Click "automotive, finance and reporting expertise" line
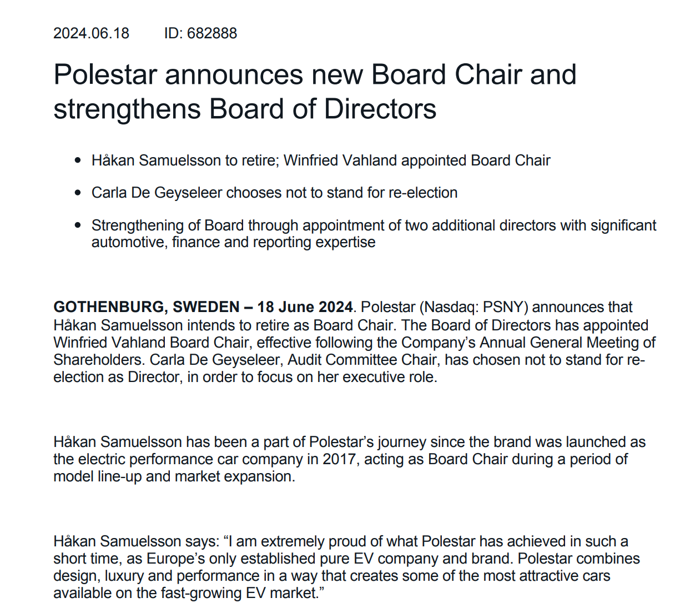700x613 pixels. tap(233, 242)
